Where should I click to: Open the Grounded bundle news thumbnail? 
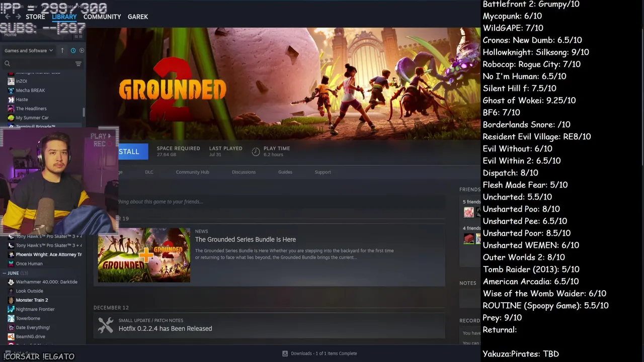pyautogui.click(x=144, y=255)
